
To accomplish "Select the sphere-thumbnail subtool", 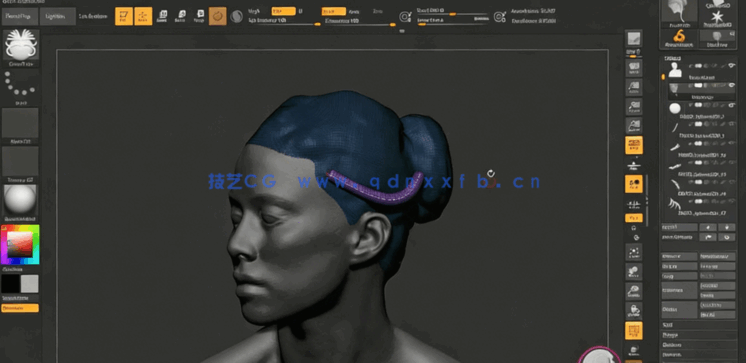I will (x=675, y=108).
